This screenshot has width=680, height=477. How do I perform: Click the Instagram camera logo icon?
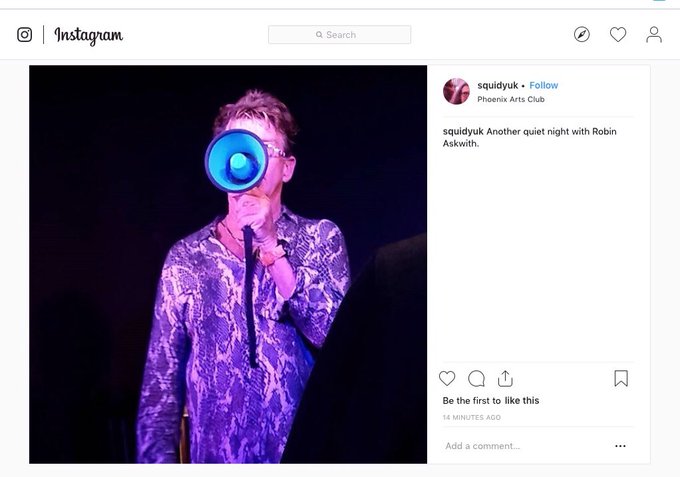pyautogui.click(x=24, y=35)
